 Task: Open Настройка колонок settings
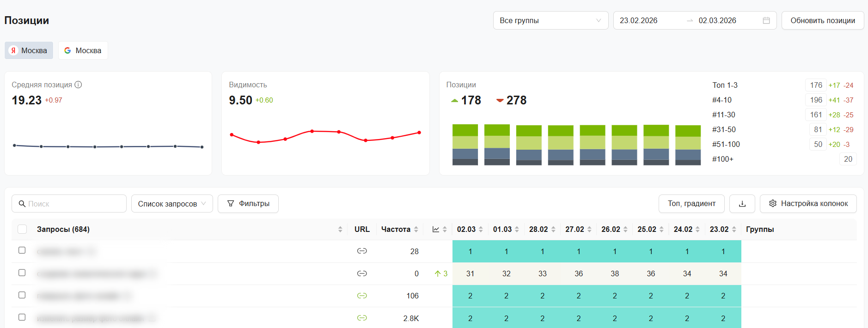(808, 204)
